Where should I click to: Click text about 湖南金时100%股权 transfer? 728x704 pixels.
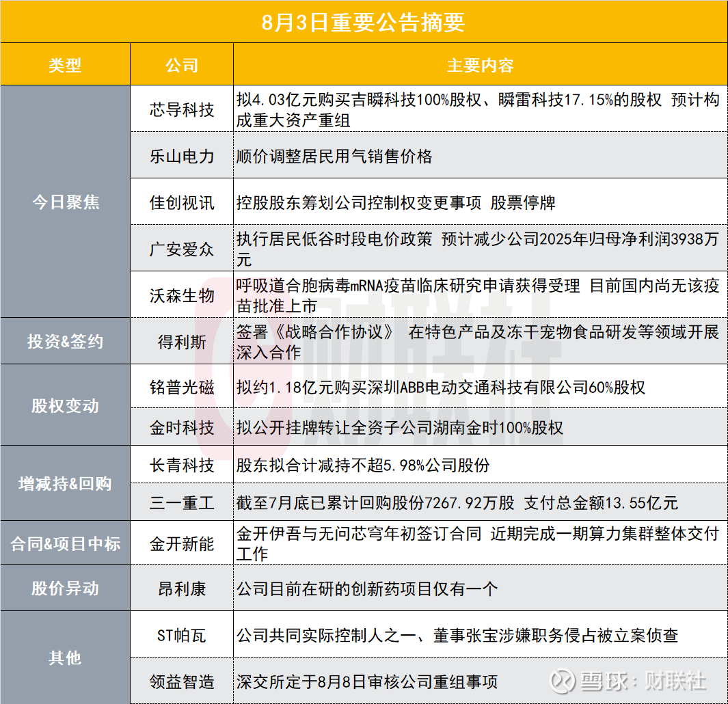(399, 427)
